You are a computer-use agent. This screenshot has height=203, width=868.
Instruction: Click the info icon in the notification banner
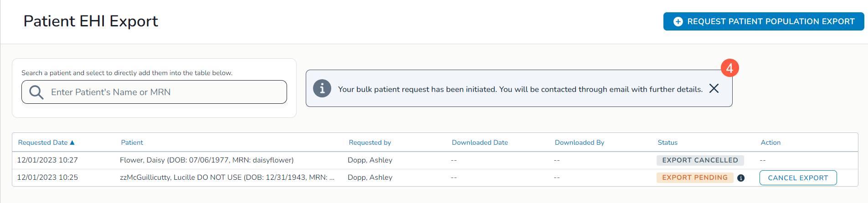click(322, 88)
